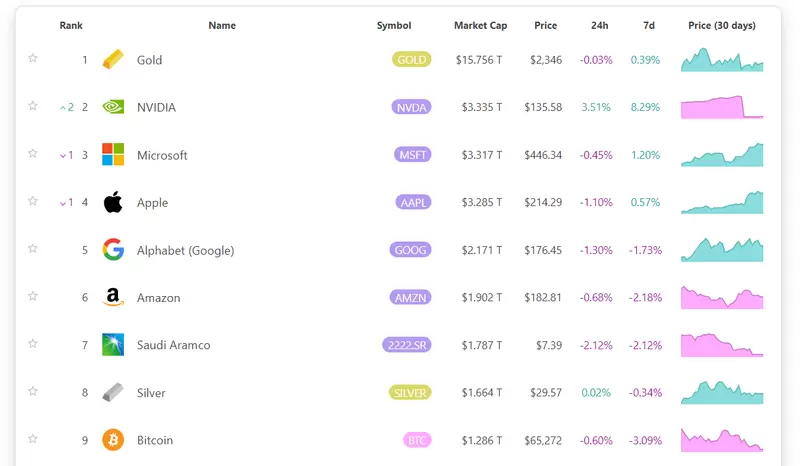Open the Alphabet (Google) name link

coord(185,250)
